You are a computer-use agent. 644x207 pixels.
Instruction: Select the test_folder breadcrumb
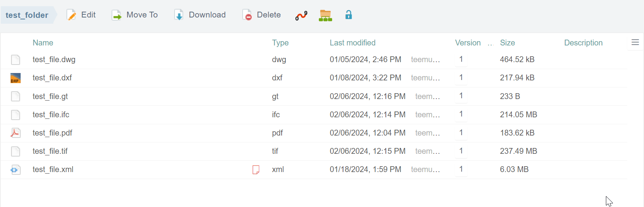coord(27,15)
